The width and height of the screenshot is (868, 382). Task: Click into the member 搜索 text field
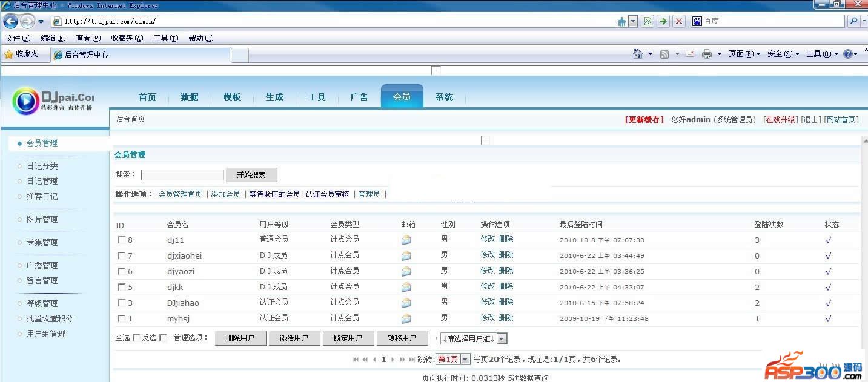click(x=182, y=175)
